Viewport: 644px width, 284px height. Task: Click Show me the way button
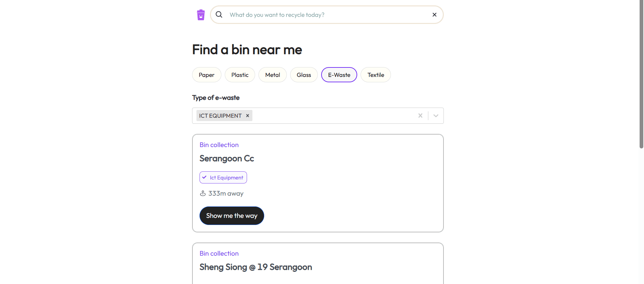pyautogui.click(x=232, y=216)
